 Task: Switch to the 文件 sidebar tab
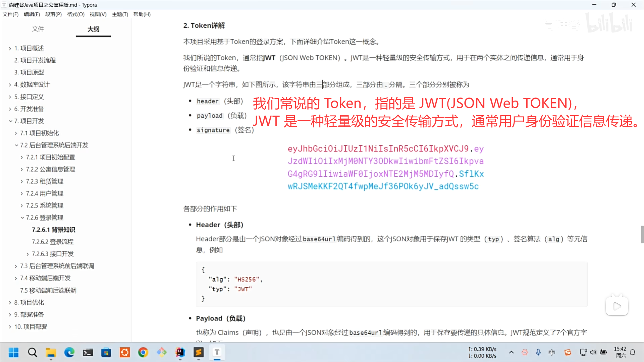pos(38,29)
